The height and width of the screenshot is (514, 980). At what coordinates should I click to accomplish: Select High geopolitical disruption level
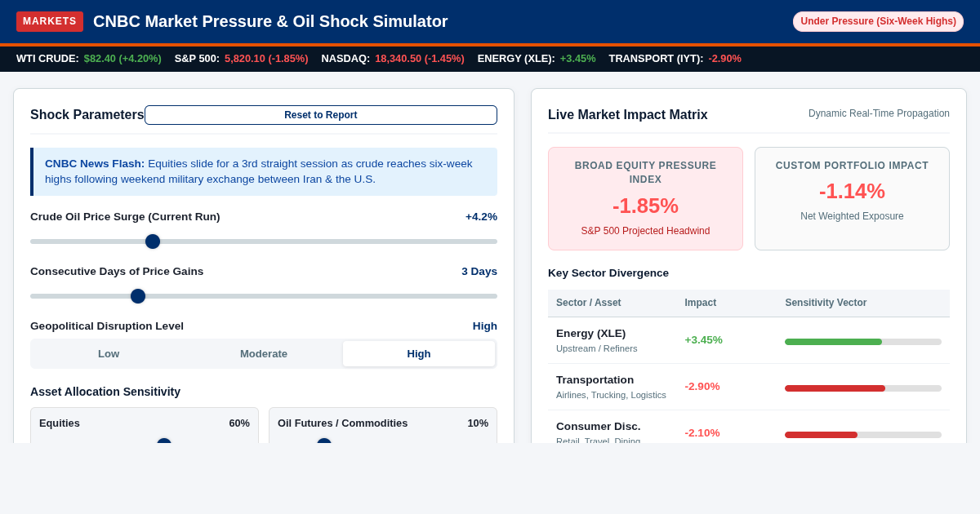(419, 353)
